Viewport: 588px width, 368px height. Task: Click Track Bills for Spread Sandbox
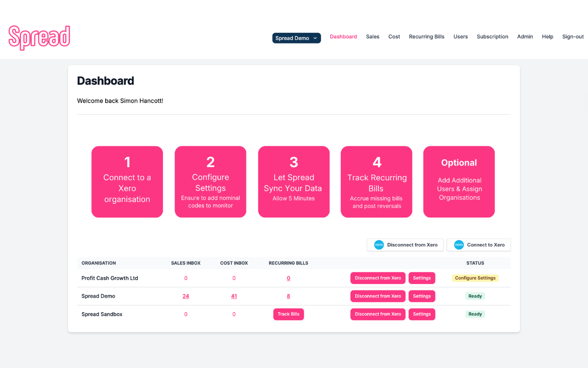point(288,314)
